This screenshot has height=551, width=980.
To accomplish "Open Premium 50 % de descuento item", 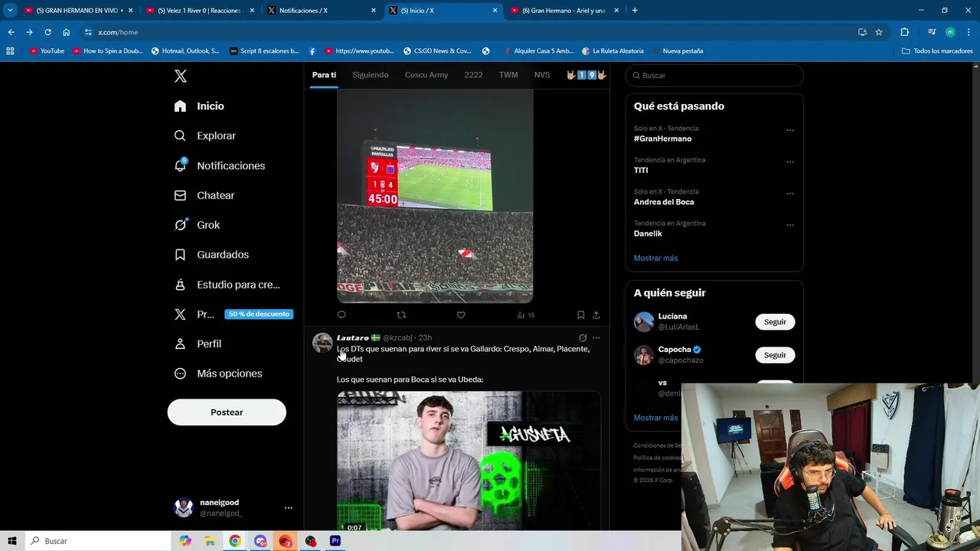I will pyautogui.click(x=233, y=314).
